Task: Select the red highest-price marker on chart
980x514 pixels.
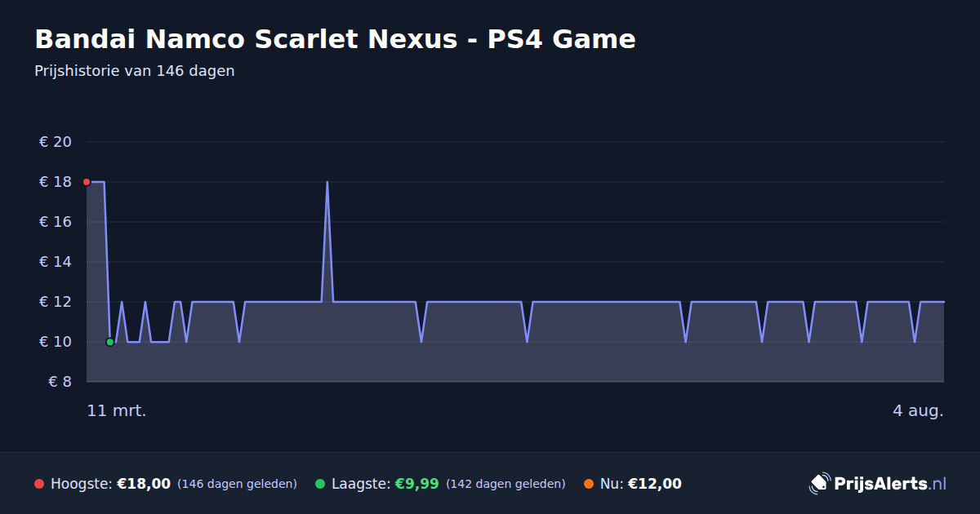Action: 87,182
